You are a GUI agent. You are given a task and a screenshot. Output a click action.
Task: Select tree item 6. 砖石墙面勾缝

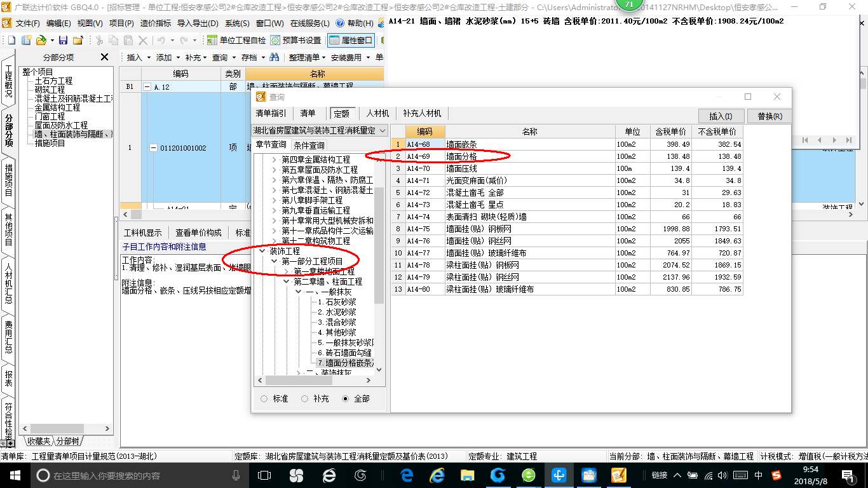(x=344, y=353)
